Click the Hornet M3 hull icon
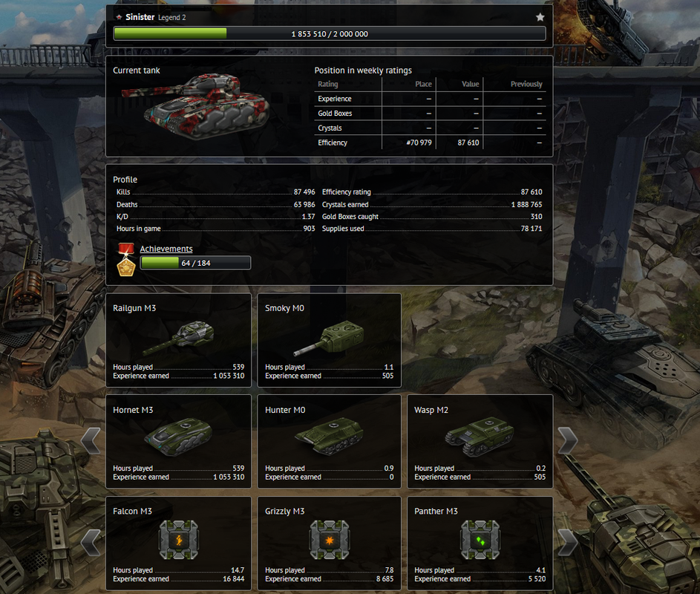This screenshot has height=594, width=700. (178, 437)
